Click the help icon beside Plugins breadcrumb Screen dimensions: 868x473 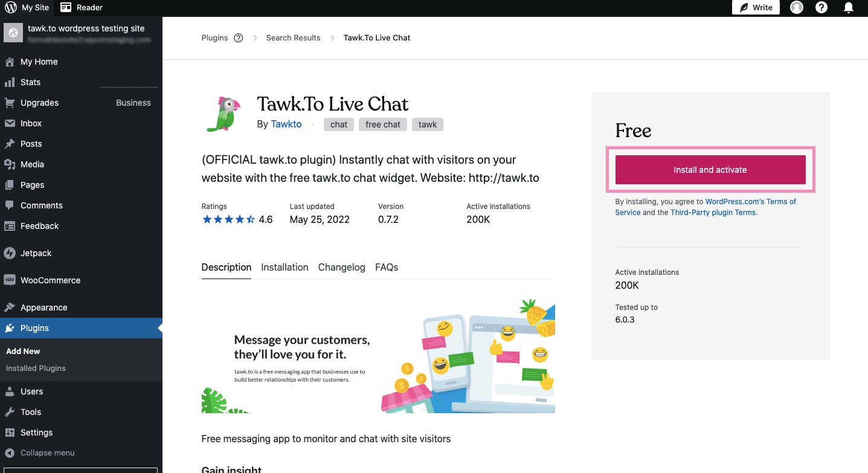pyautogui.click(x=239, y=37)
